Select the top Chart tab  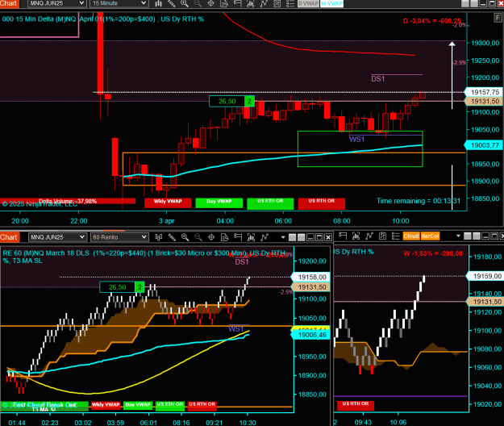(x=10, y=3)
